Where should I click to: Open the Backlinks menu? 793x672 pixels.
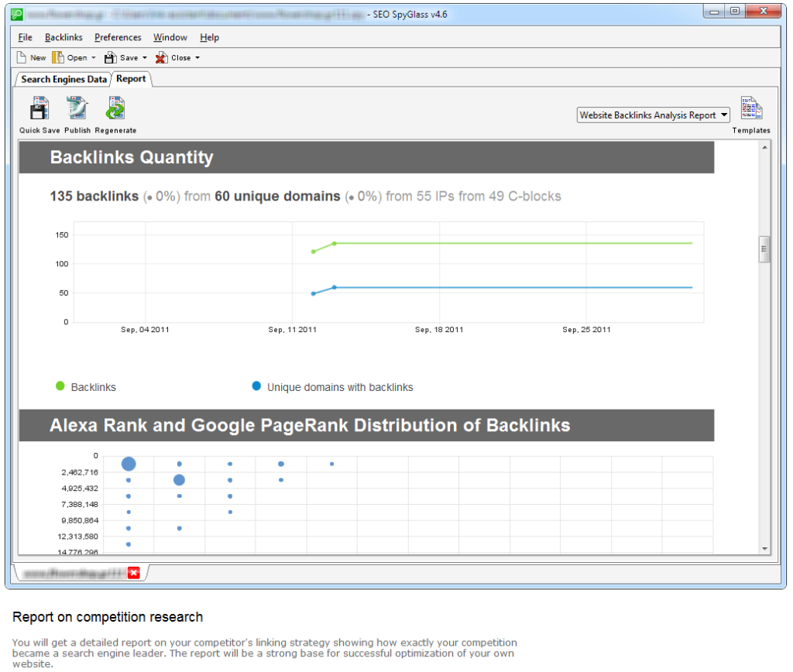(x=64, y=37)
